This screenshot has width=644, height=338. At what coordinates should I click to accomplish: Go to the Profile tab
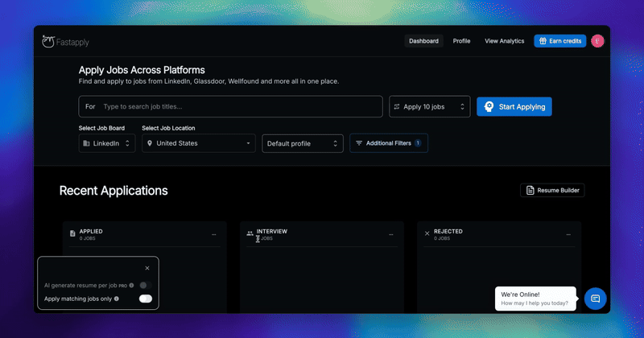click(461, 41)
